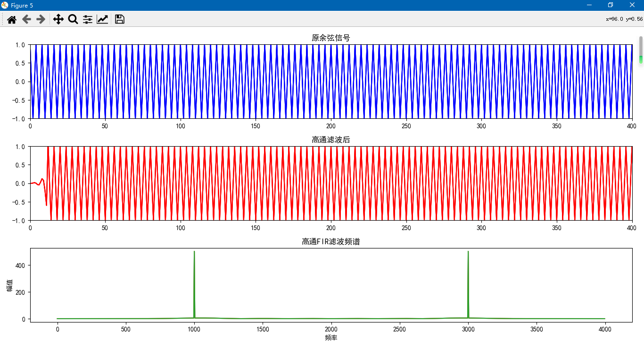Select the Pan/Zoom tool

click(58, 19)
